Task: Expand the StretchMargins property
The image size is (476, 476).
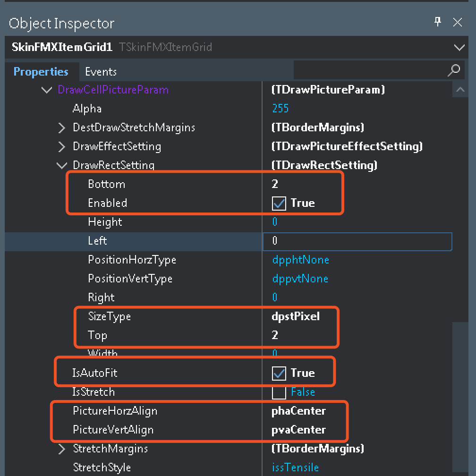Action: pyautogui.click(x=61, y=449)
